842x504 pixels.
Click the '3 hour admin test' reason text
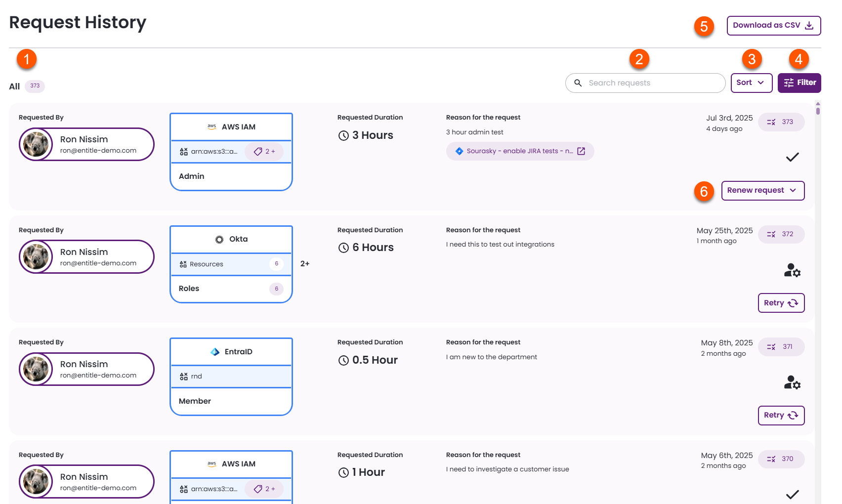[x=475, y=132]
